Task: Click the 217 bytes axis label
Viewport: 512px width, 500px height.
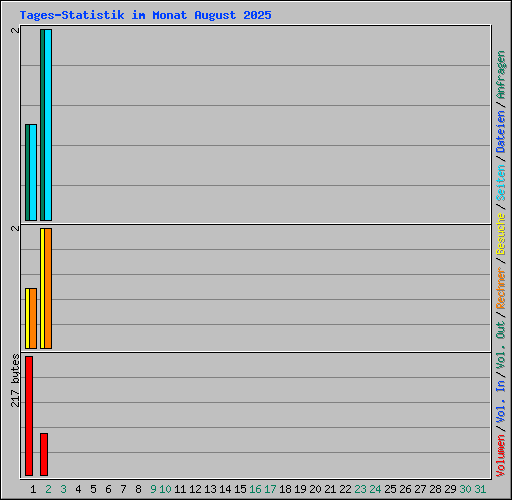Action: click(15, 381)
